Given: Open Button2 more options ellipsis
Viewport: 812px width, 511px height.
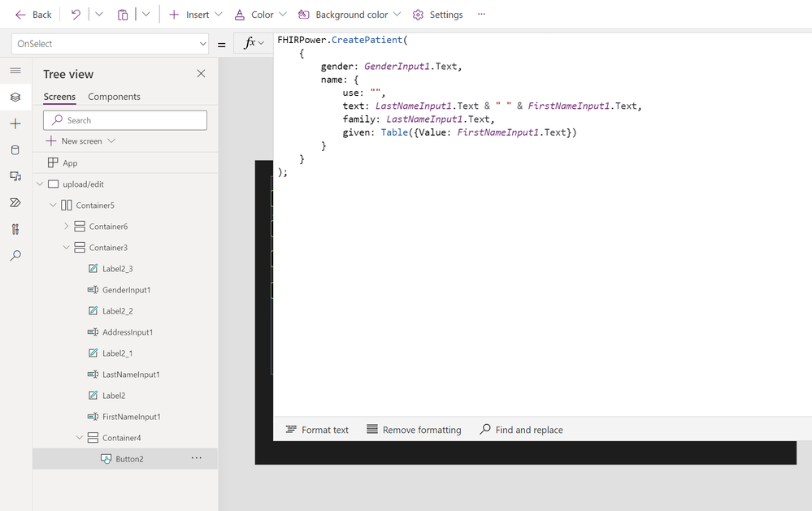Looking at the screenshot, I should [196, 458].
